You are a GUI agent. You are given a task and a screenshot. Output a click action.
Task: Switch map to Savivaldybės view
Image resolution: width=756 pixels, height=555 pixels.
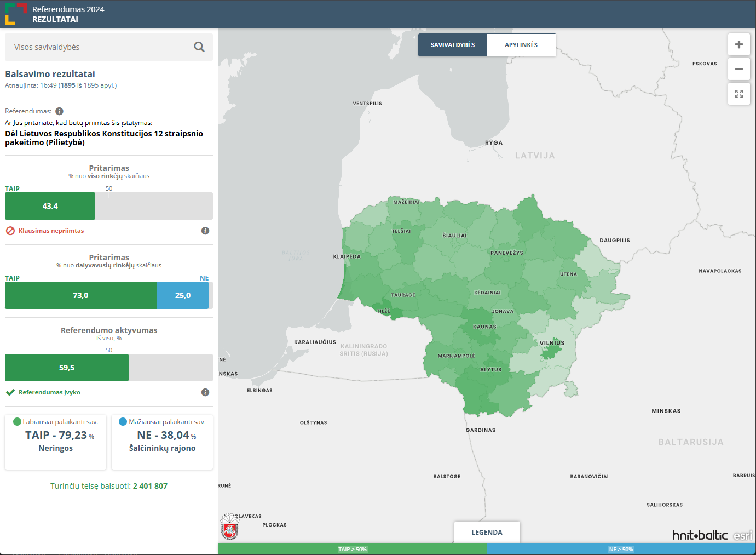click(452, 45)
